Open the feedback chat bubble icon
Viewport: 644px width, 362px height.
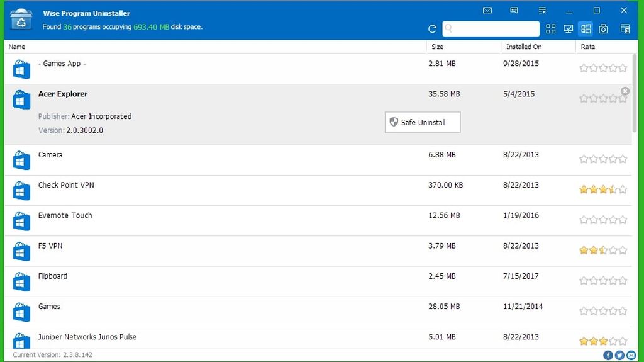click(514, 11)
